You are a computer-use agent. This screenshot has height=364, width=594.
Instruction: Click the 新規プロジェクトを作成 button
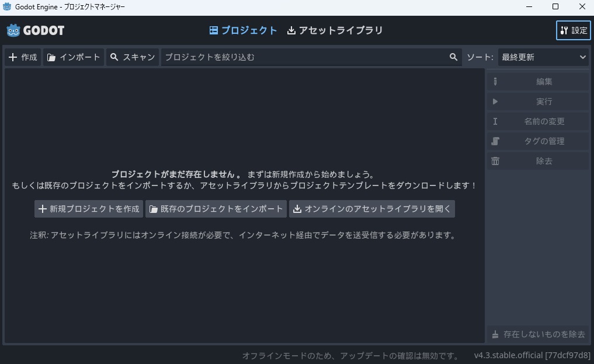click(x=89, y=209)
